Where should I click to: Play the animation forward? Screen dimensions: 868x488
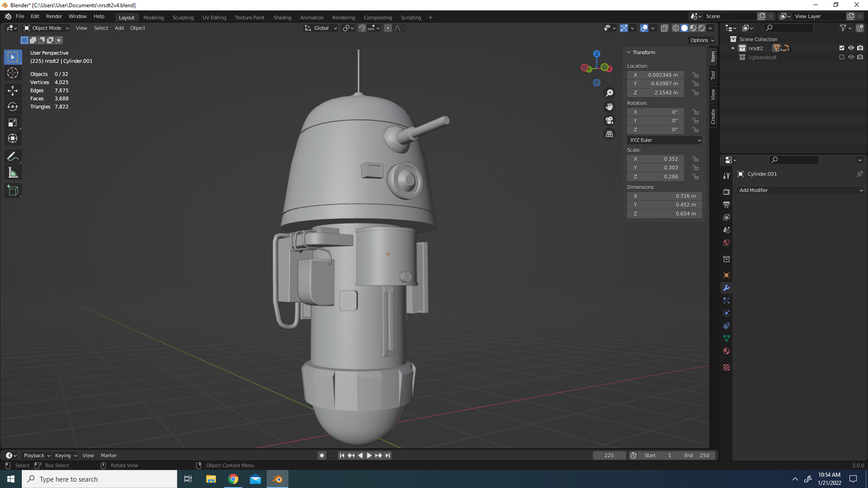(x=369, y=455)
